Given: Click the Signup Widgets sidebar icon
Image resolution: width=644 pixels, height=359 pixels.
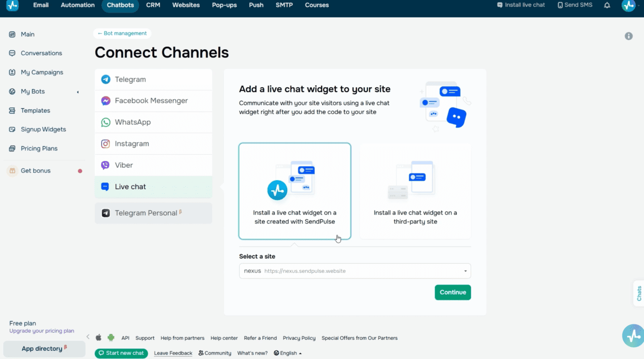Looking at the screenshot, I should tap(12, 129).
